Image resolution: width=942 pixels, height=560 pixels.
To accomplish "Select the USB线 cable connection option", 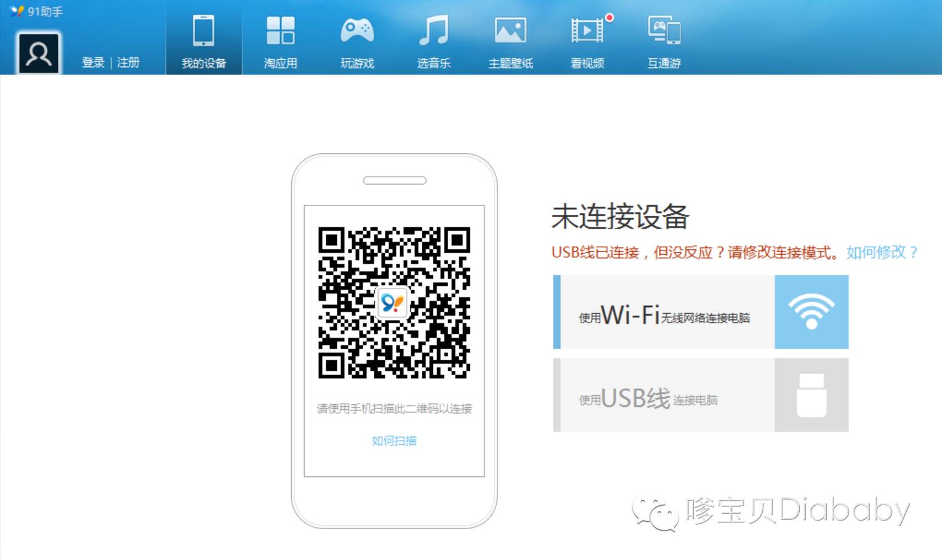I will tap(701, 395).
